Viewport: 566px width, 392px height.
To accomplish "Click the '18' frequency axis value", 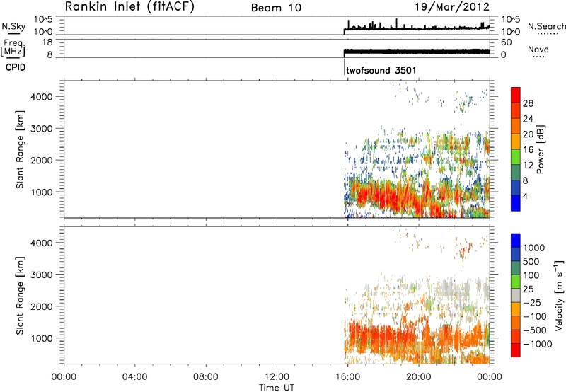I will tap(47, 42).
